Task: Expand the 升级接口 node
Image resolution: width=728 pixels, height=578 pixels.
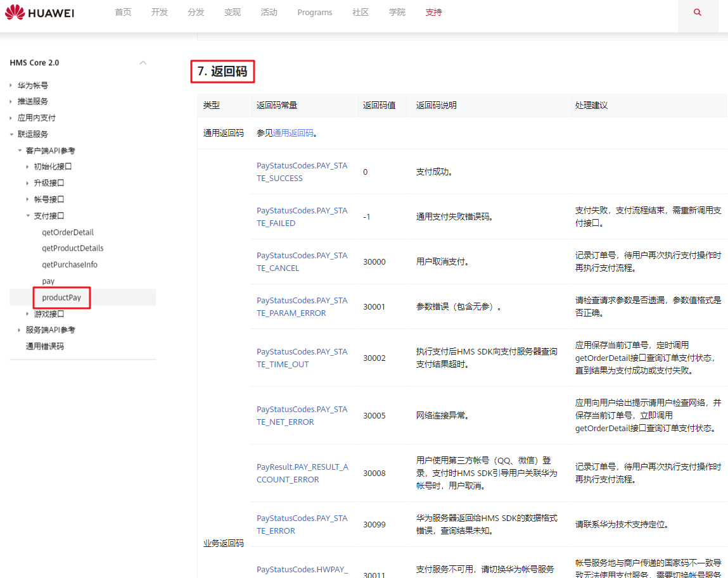Action: click(27, 183)
